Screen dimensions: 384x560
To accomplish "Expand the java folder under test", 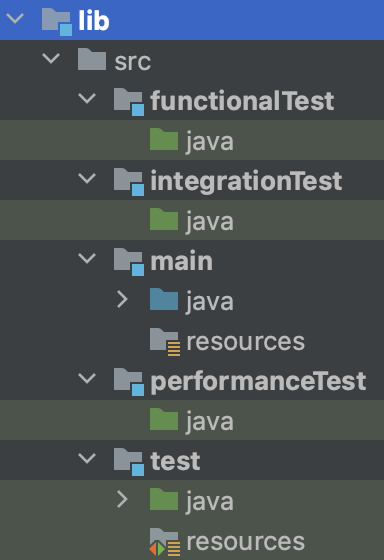I will click(x=122, y=499).
